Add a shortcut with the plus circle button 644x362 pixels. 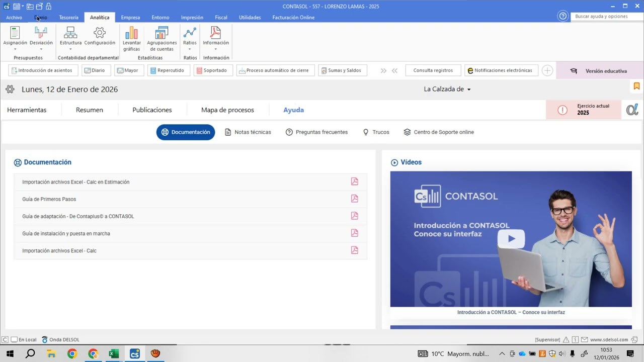pyautogui.click(x=547, y=71)
